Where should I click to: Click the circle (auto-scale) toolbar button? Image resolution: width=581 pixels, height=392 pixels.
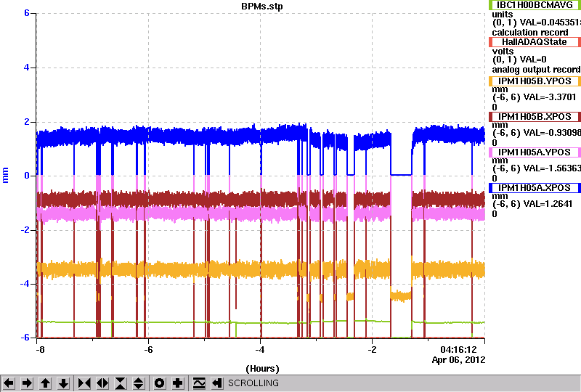(x=159, y=383)
